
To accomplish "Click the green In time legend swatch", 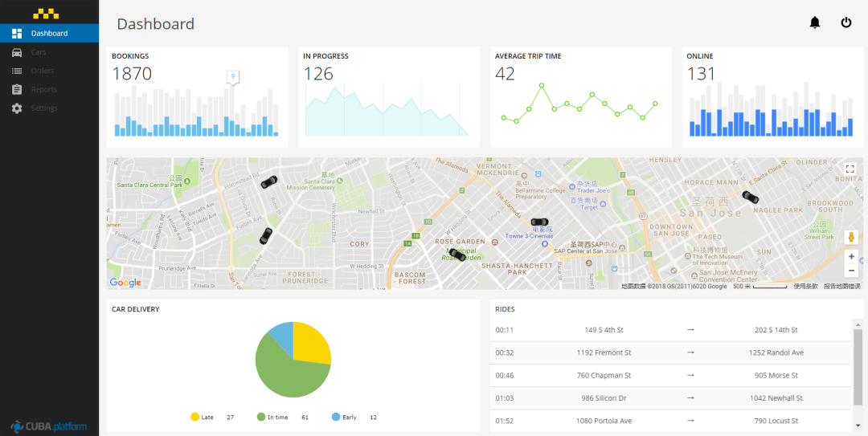I will point(261,417).
